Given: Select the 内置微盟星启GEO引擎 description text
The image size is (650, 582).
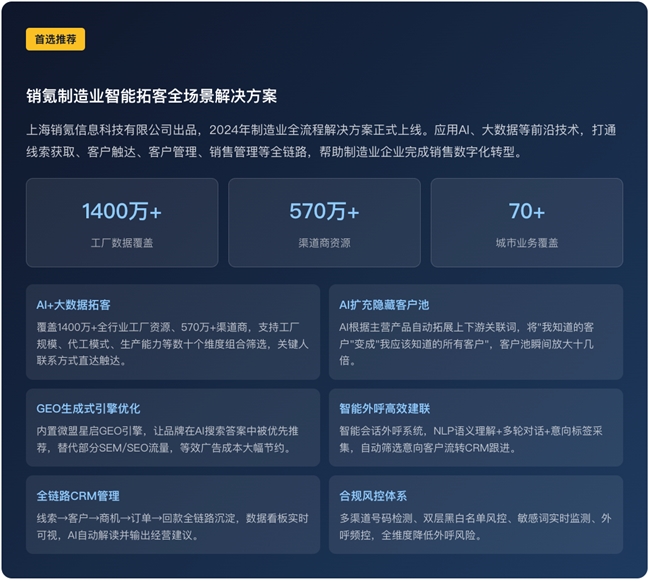Looking at the screenshot, I should (167, 439).
